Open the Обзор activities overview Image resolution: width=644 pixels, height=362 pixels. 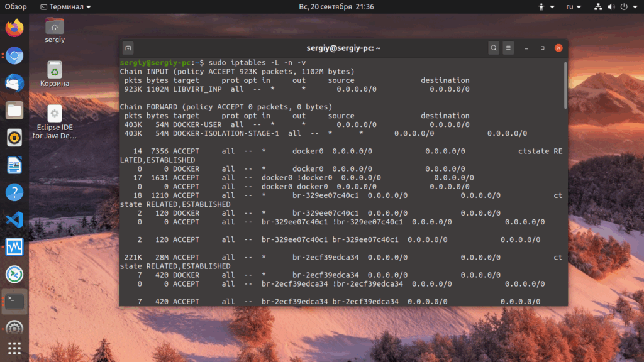16,6
